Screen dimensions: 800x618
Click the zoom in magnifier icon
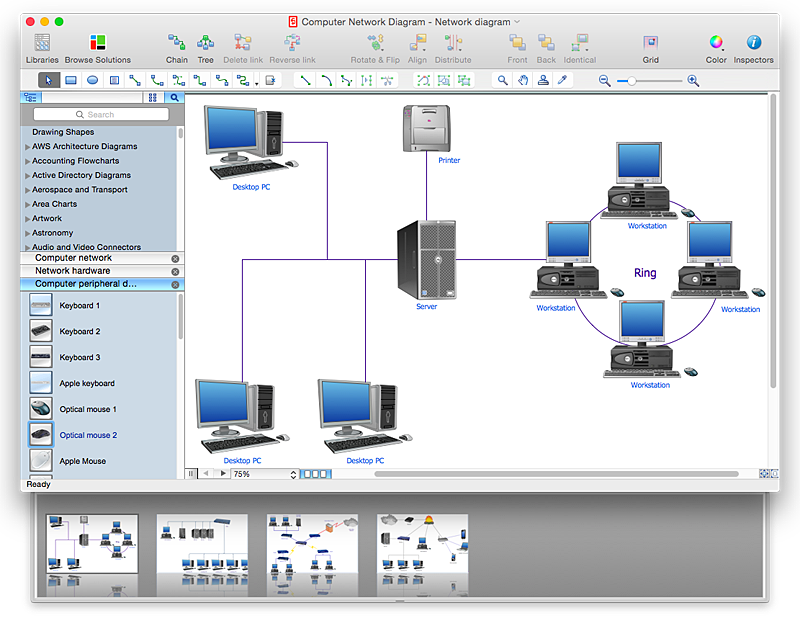click(x=693, y=80)
